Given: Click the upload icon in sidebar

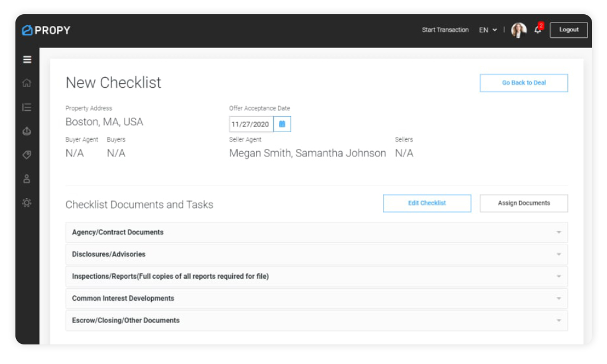Looking at the screenshot, I should [x=27, y=131].
